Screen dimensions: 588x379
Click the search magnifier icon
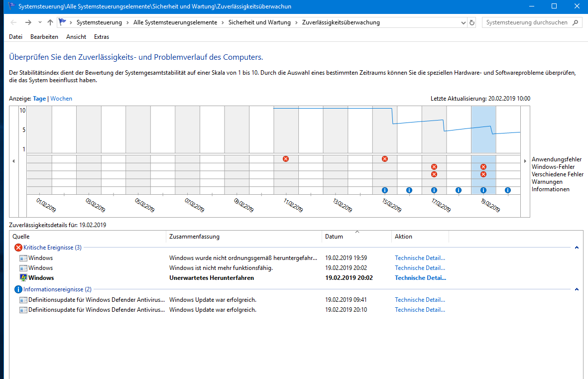[x=575, y=22]
